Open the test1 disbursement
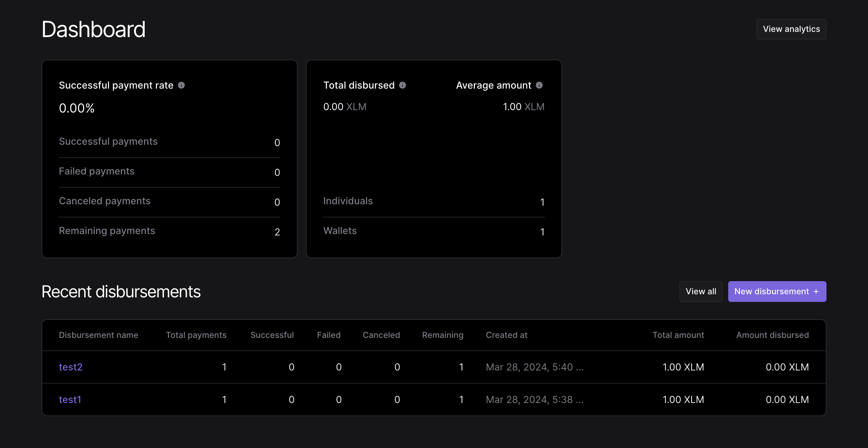 (x=70, y=399)
